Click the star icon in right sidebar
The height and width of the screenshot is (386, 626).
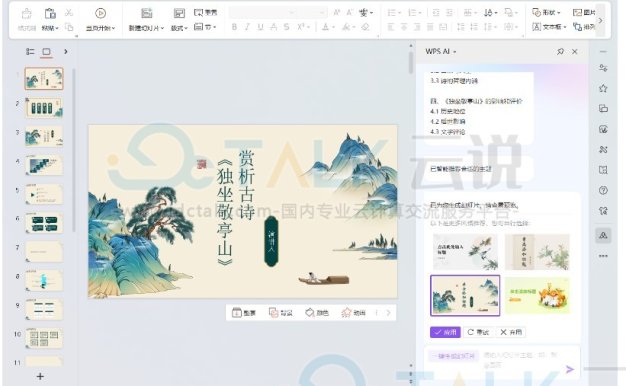tap(603, 88)
